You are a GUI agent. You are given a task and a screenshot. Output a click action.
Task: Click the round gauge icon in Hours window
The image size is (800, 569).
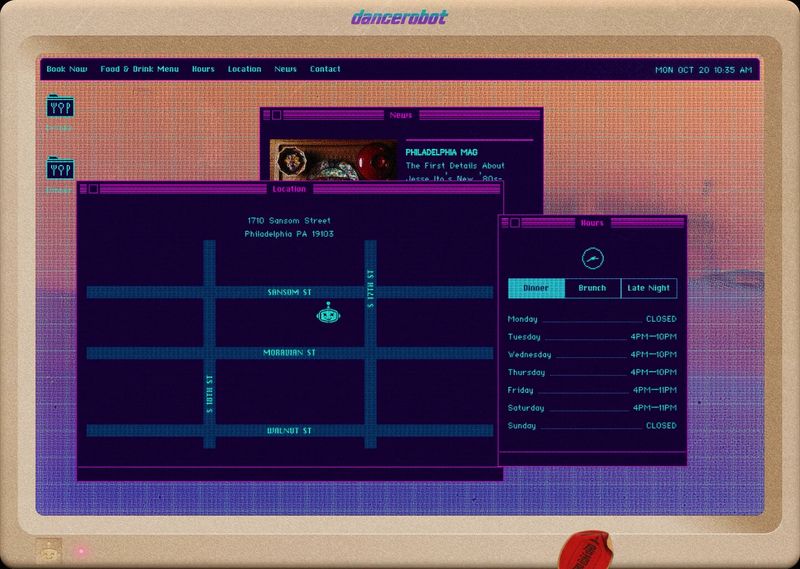[x=593, y=258]
